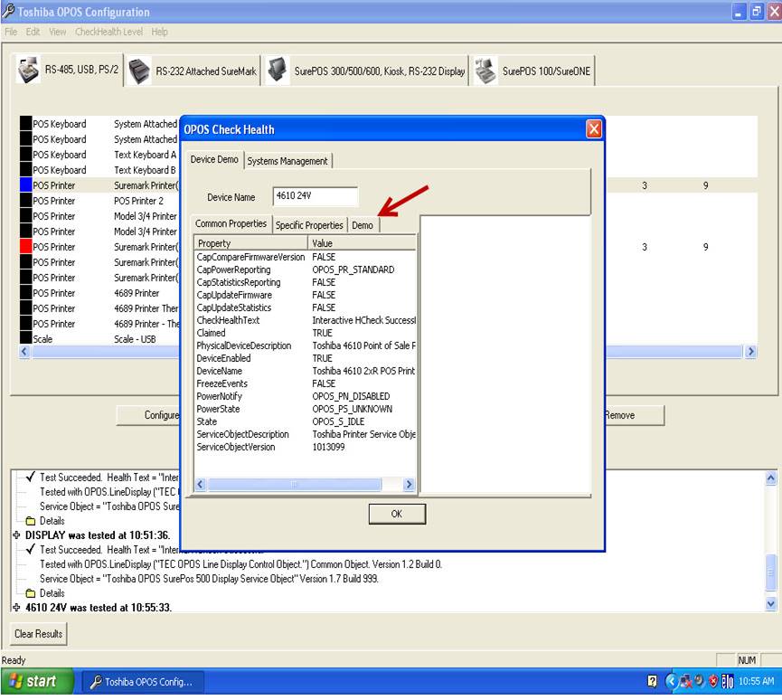Click into the Device Name text field
Image resolution: width=782 pixels, height=700 pixels.
tap(315, 197)
